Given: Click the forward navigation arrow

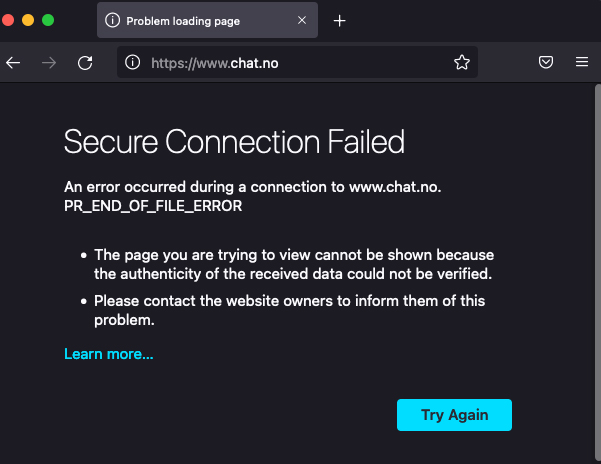Looking at the screenshot, I should [49, 62].
